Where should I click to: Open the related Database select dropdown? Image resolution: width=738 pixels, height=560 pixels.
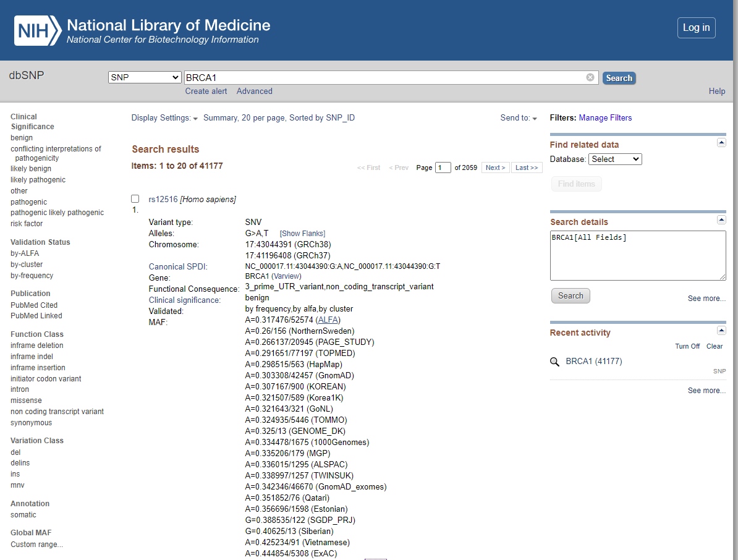(x=615, y=159)
